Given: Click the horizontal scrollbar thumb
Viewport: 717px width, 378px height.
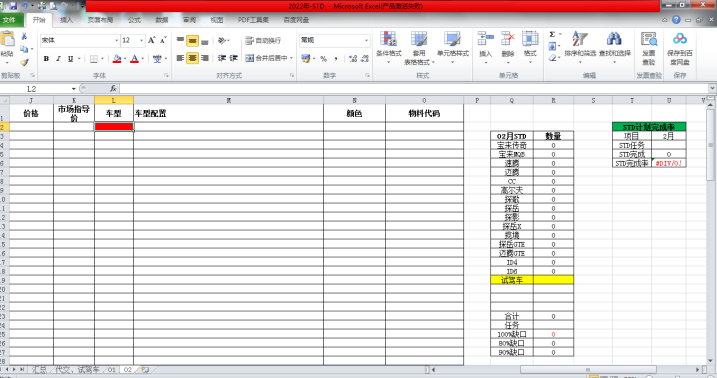Looking at the screenshot, I should 588,369.
